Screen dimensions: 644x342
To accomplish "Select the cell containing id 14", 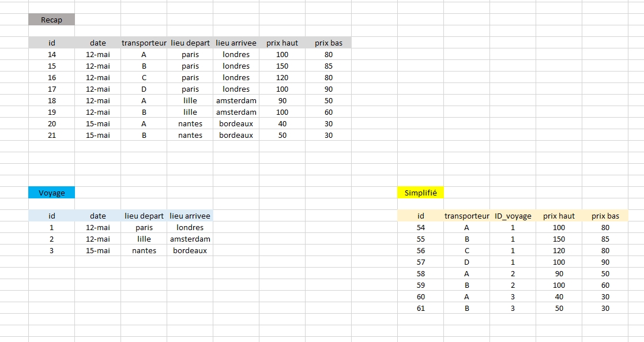I will point(51,54).
